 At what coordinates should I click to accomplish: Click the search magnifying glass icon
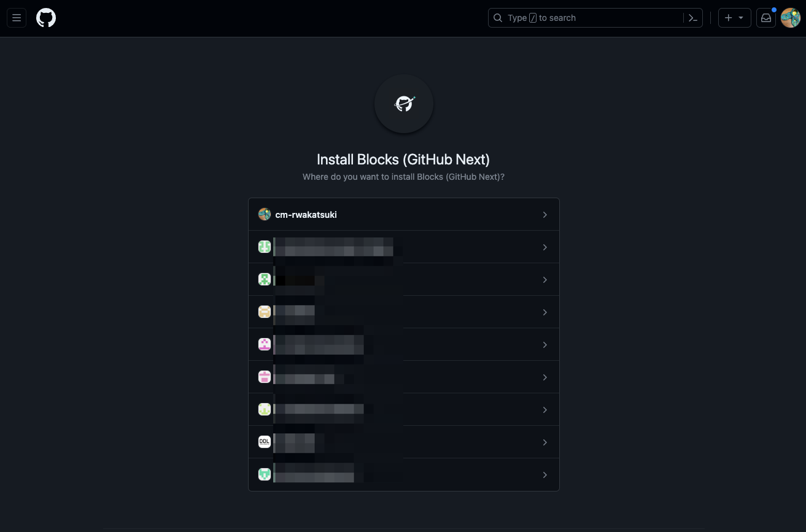pyautogui.click(x=498, y=18)
